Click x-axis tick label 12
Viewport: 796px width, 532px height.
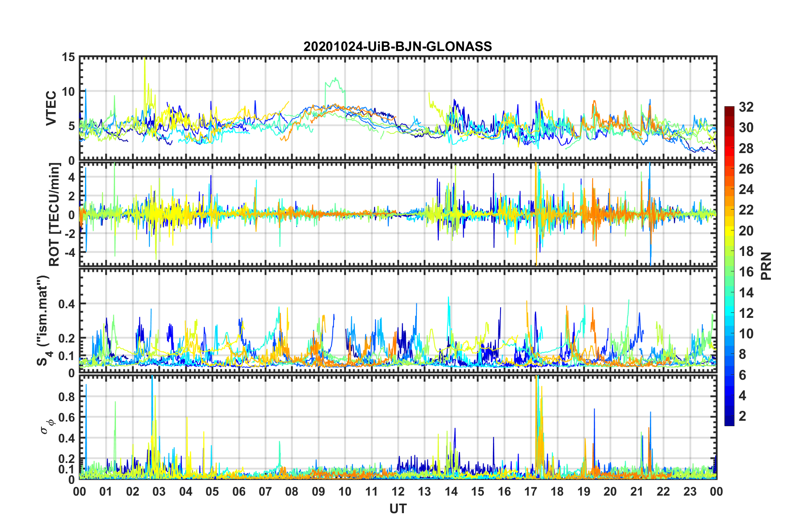[x=398, y=491]
